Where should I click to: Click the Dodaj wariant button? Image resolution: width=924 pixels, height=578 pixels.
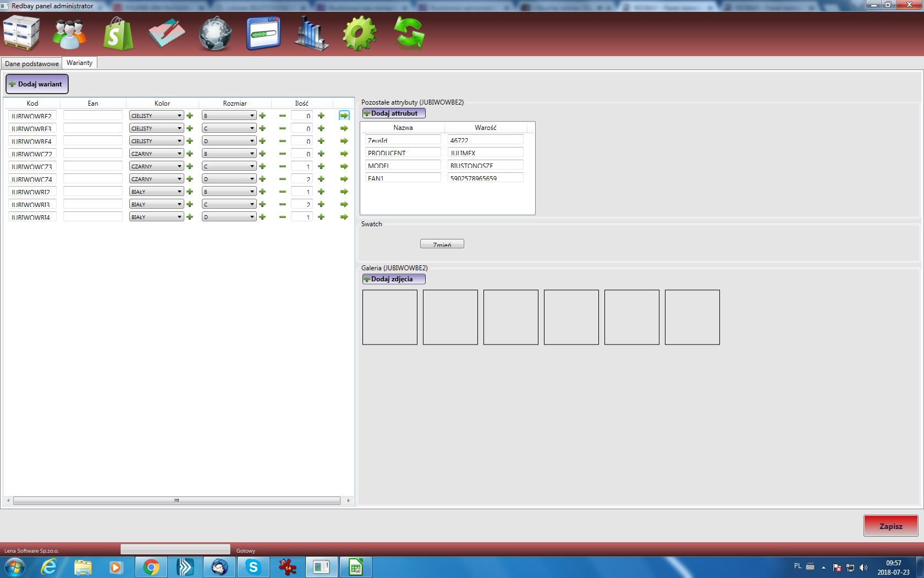(37, 84)
